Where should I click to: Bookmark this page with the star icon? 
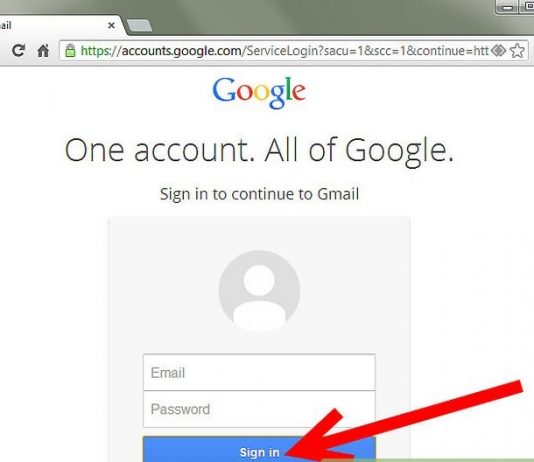[517, 51]
